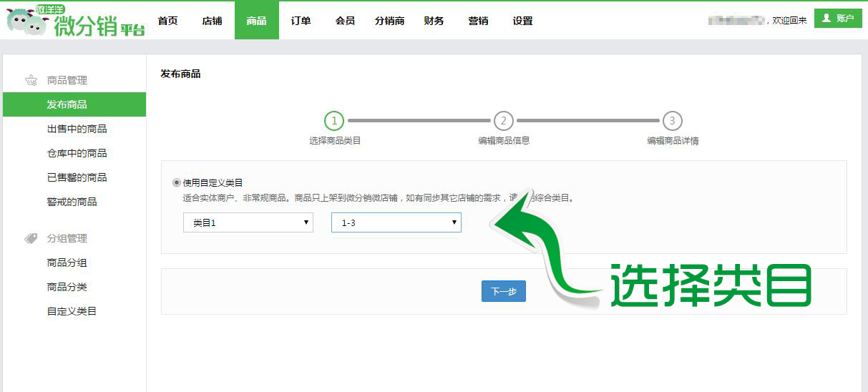
Task: Open 出售中的商品 in the sidebar
Action: point(77,129)
